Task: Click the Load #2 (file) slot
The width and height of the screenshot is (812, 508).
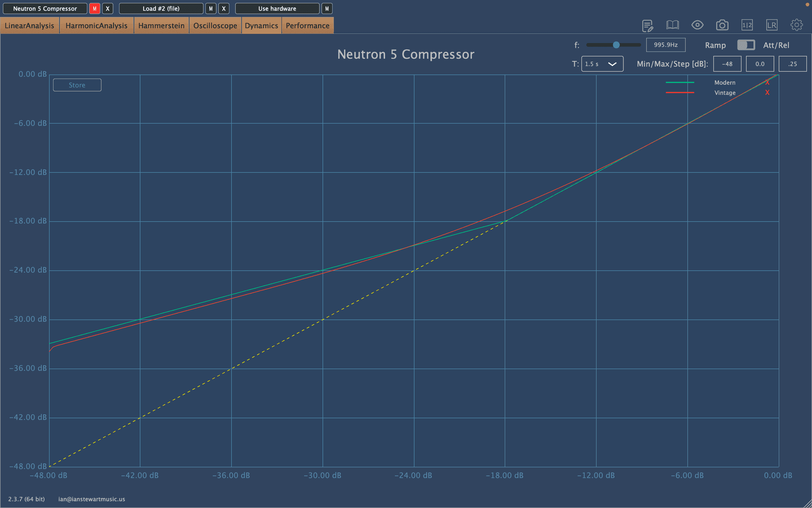Action: point(161,8)
